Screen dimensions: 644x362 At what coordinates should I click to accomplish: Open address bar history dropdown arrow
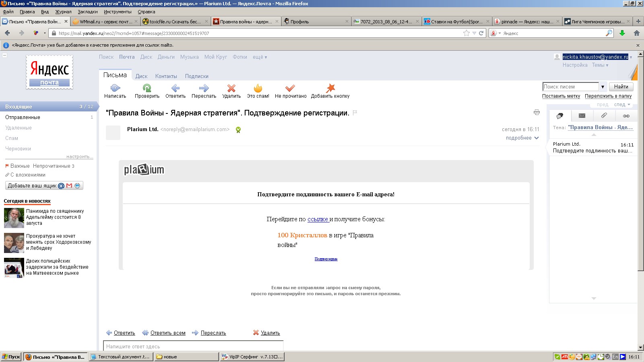tap(474, 33)
